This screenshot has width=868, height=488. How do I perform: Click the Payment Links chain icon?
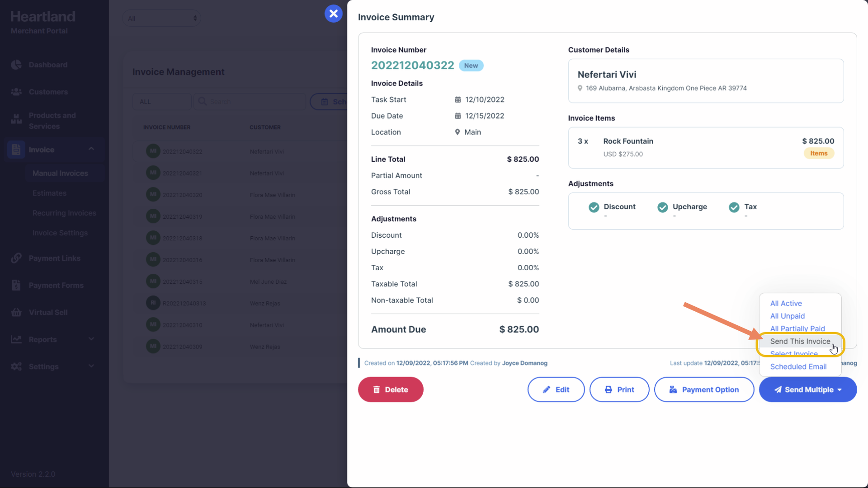(16, 258)
